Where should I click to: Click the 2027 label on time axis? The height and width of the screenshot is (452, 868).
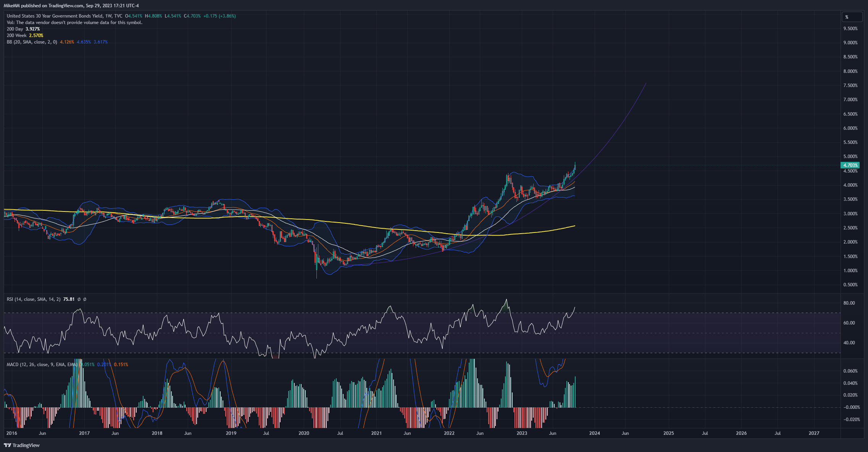click(x=814, y=433)
